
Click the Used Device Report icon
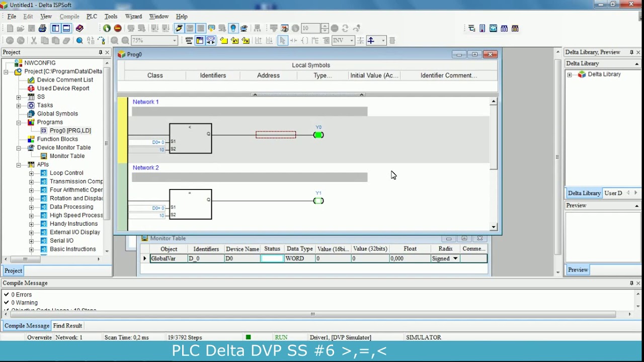31,88
